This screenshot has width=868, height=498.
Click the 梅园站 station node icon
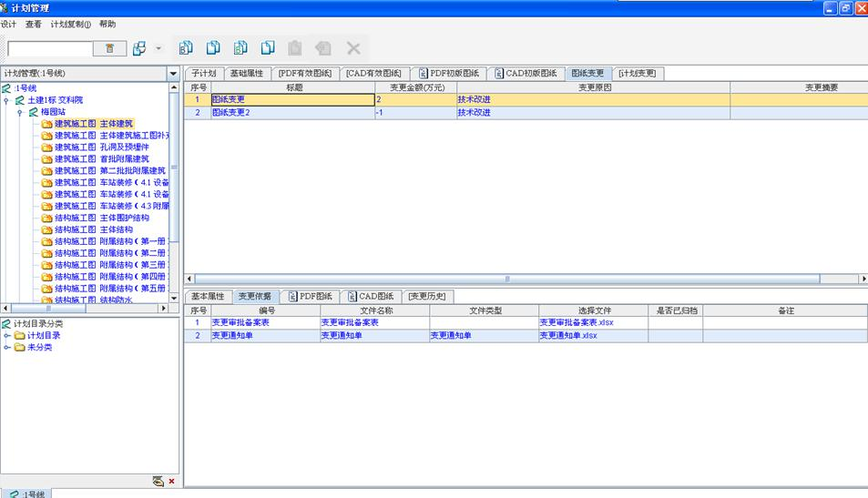[x=33, y=112]
